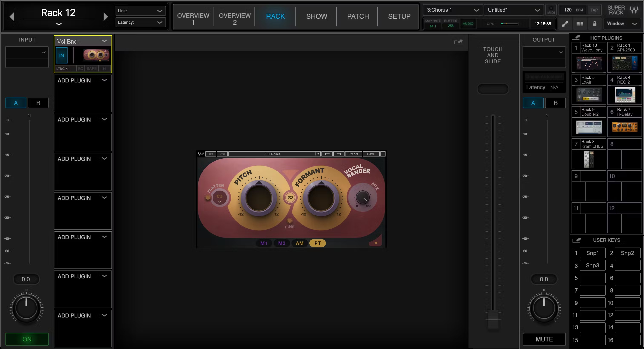The image size is (644, 349).
Task: Expand the plugin modulation section triangle
Action: tap(376, 243)
